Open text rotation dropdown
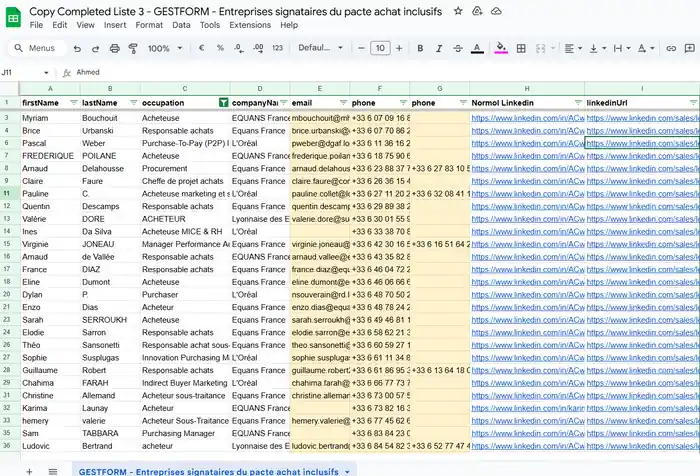Screen dimensions: 700x476 point(646,48)
